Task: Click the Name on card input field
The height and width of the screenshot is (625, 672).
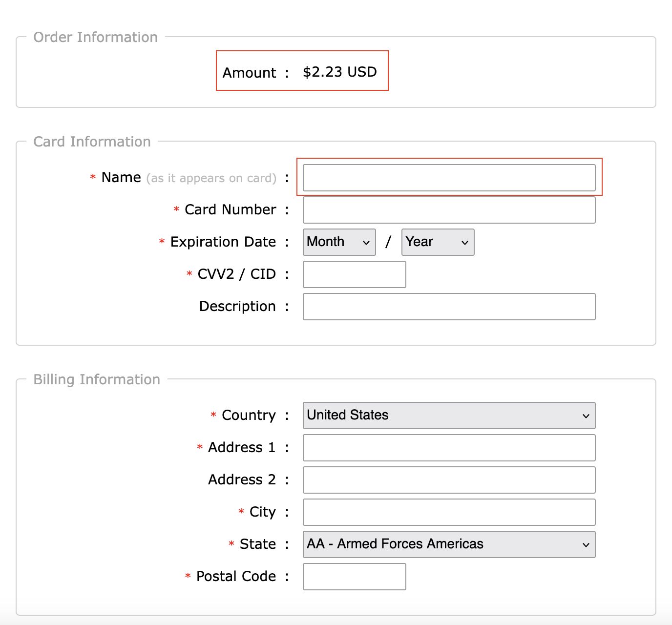Action: (x=449, y=178)
